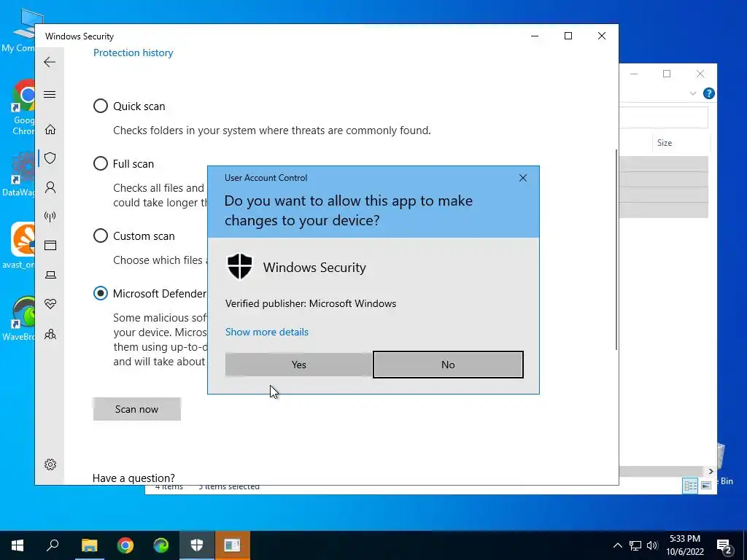The height and width of the screenshot is (560, 747).
Task: Click the orange highlighted taskbar app icon
Action: point(233,545)
